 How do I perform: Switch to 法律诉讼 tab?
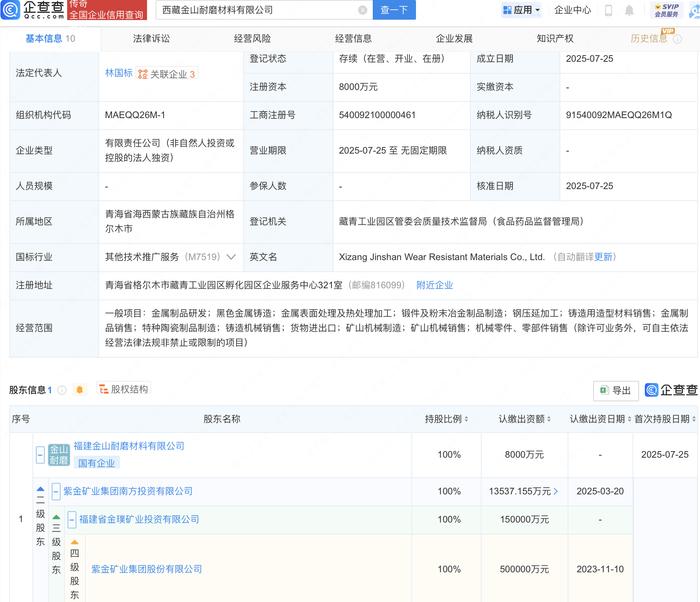(151, 38)
